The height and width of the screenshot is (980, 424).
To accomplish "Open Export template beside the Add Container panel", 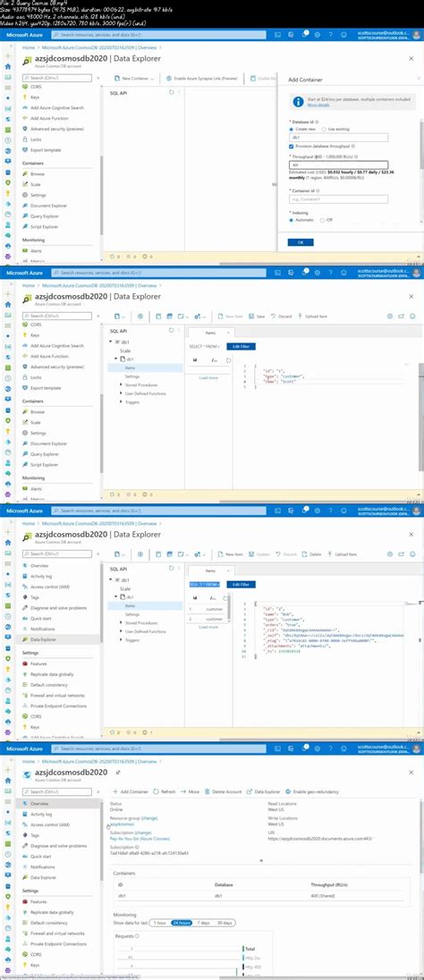I will [45, 150].
